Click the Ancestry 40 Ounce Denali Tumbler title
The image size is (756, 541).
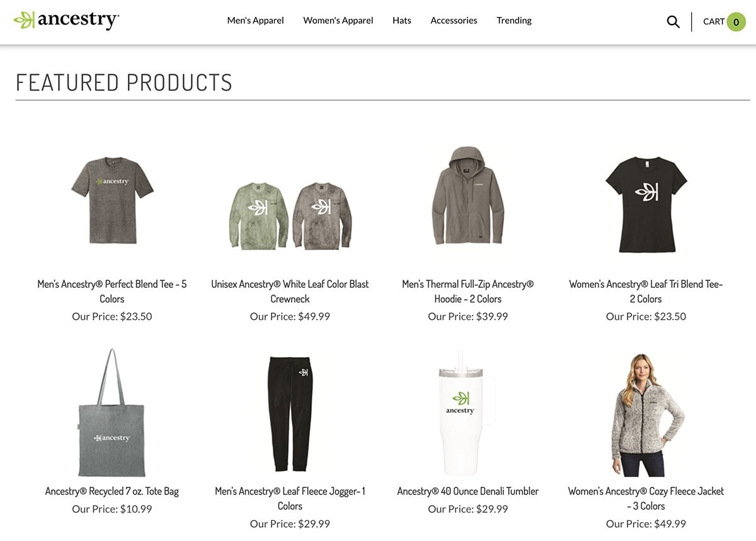(x=468, y=491)
